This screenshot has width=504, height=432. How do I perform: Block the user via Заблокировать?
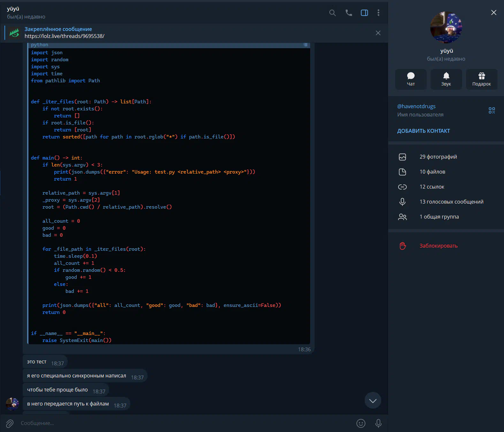(x=438, y=246)
